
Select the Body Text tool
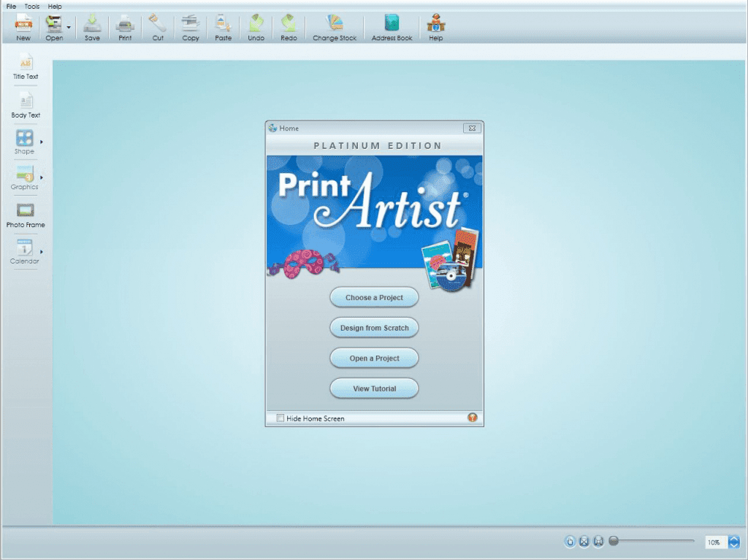point(26,105)
